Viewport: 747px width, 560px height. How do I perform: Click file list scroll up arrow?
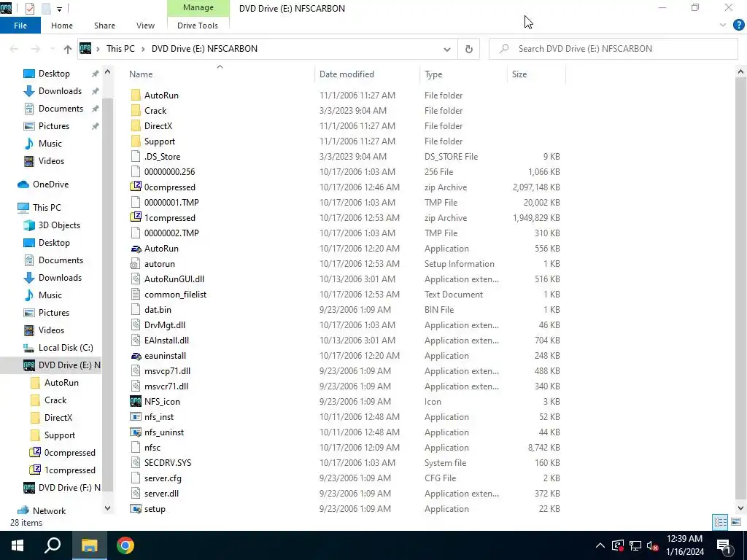pos(740,72)
